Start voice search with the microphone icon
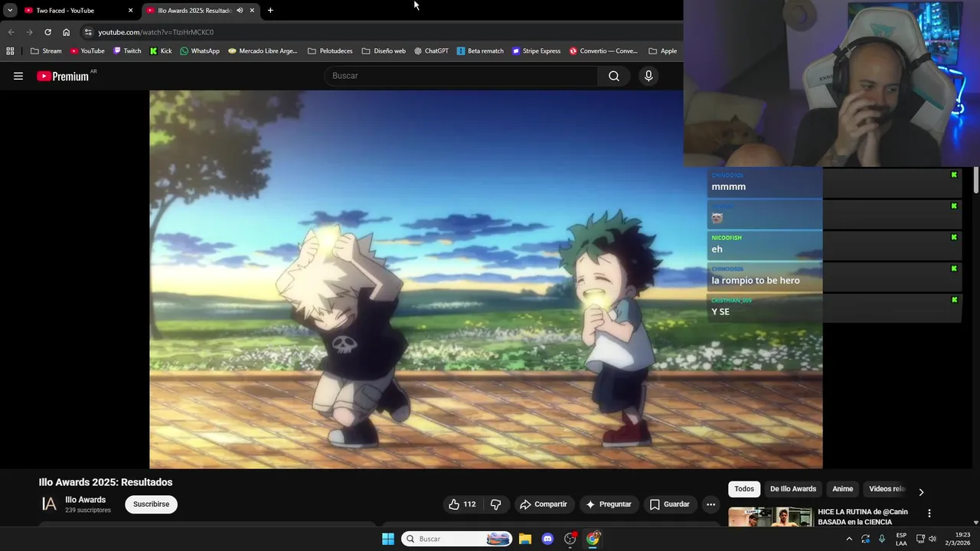Viewport: 980px width, 551px height. click(x=648, y=76)
